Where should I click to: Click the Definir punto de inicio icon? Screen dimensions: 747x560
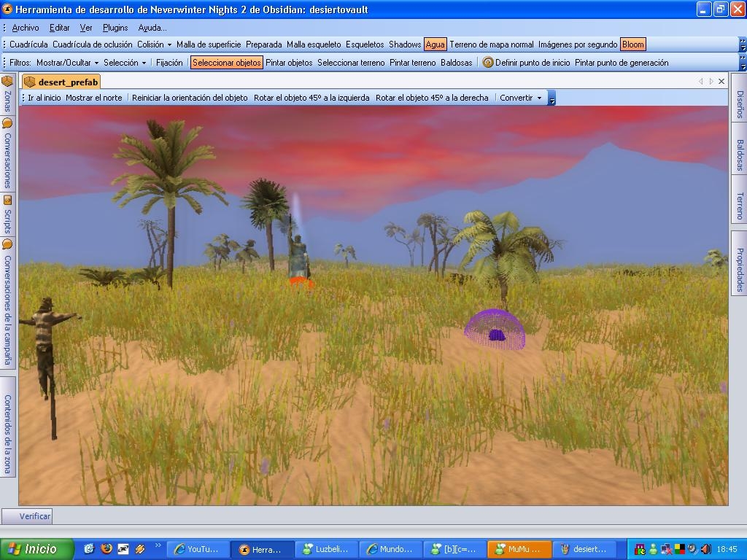coord(488,63)
